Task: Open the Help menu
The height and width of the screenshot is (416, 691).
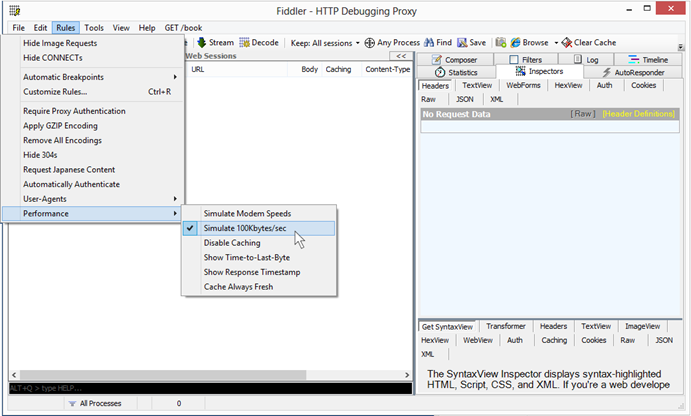Action: point(147,28)
